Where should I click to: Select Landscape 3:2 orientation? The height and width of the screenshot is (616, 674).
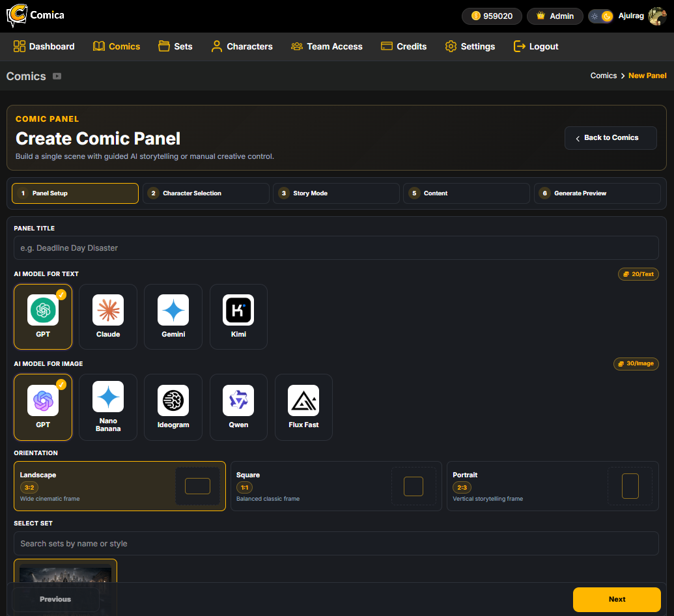click(120, 486)
